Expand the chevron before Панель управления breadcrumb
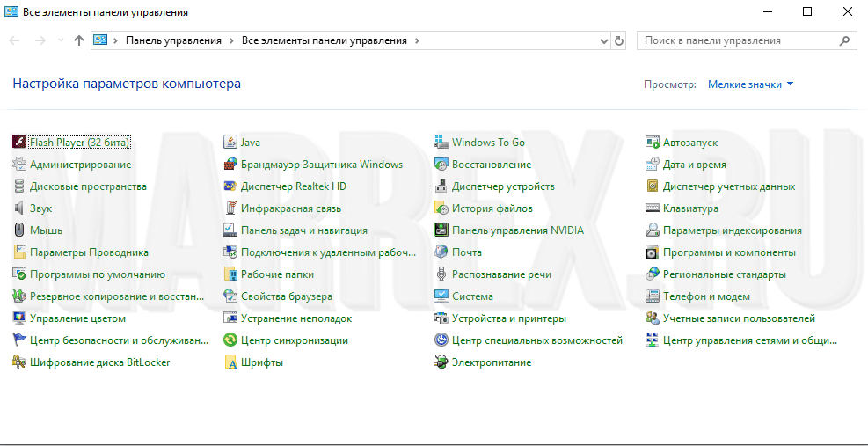Viewport: 868px width, 446px height. pos(116,41)
